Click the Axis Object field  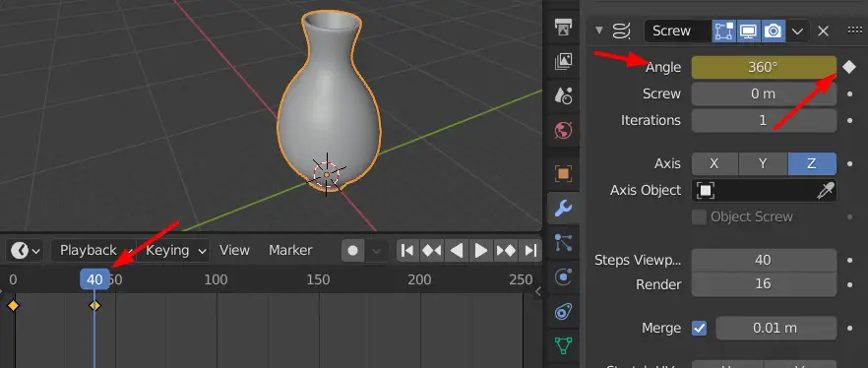(x=764, y=190)
